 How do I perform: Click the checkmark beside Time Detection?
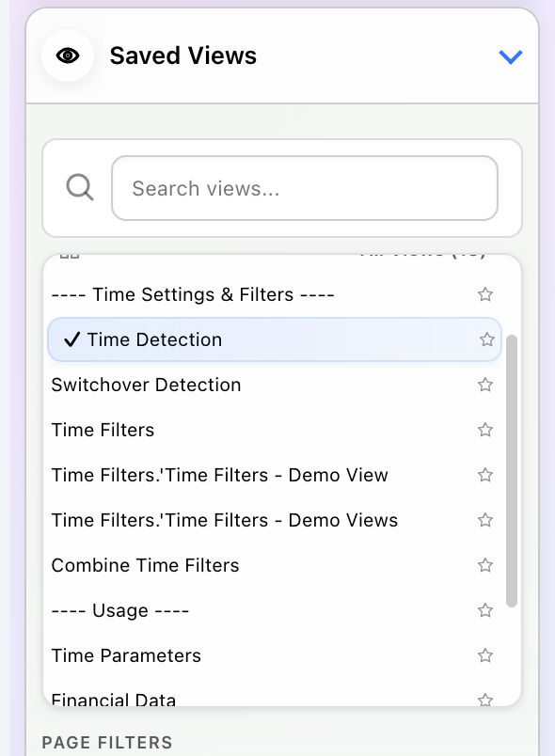(x=71, y=339)
